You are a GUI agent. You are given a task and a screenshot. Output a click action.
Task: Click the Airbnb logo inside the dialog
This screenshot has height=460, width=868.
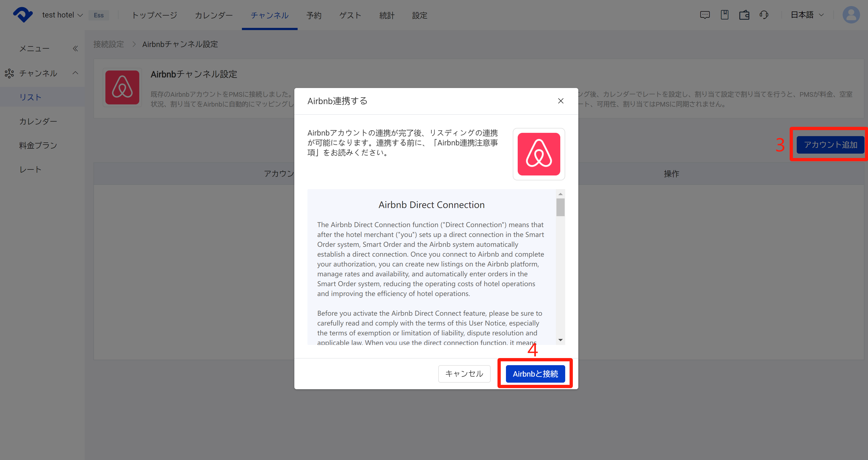(539, 154)
